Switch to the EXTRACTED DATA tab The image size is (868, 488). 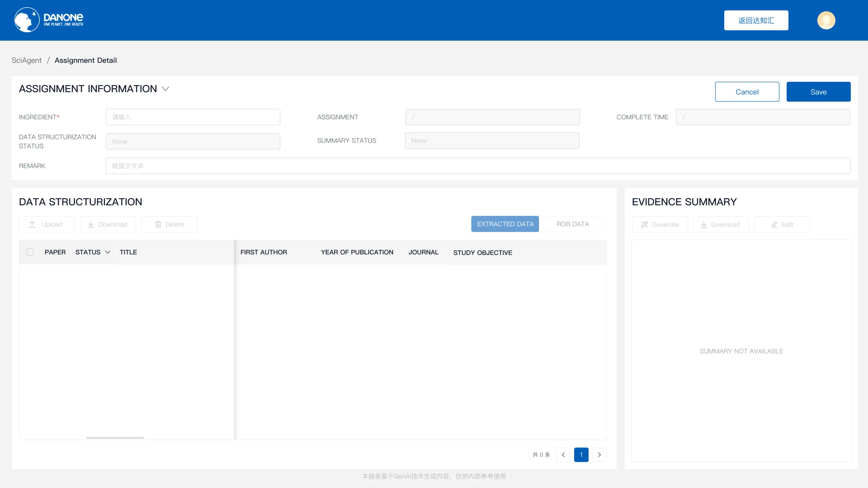click(505, 224)
